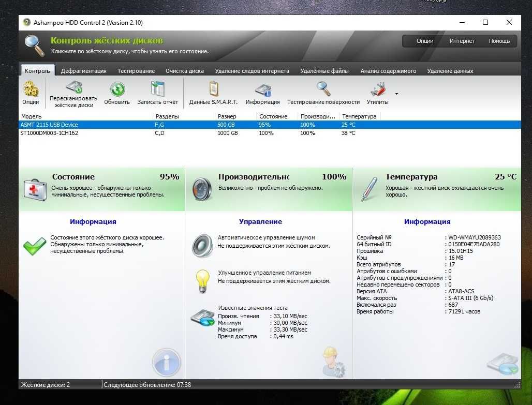Click the 0,44 ms access time value
Viewport: 532px width, 405px height.
pos(283,337)
